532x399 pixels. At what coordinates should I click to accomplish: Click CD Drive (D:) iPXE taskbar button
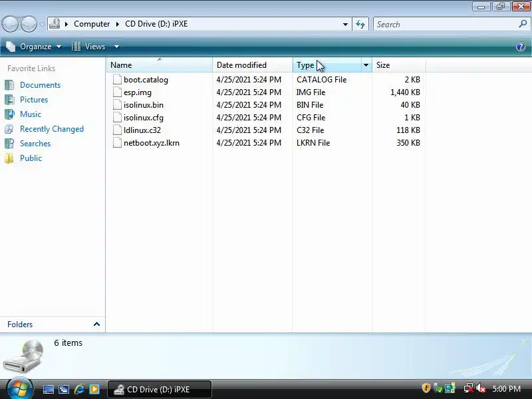coord(160,389)
